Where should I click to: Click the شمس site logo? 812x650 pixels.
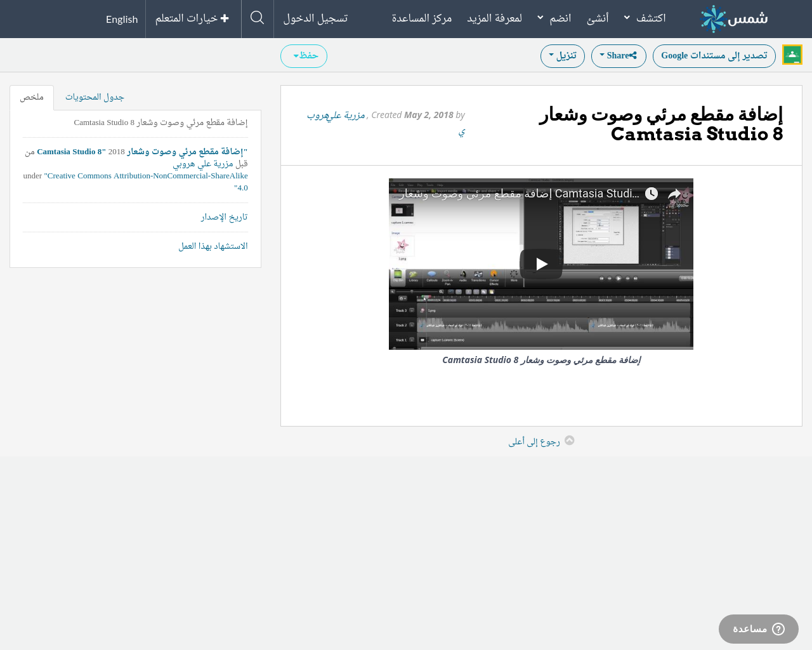[734, 19]
